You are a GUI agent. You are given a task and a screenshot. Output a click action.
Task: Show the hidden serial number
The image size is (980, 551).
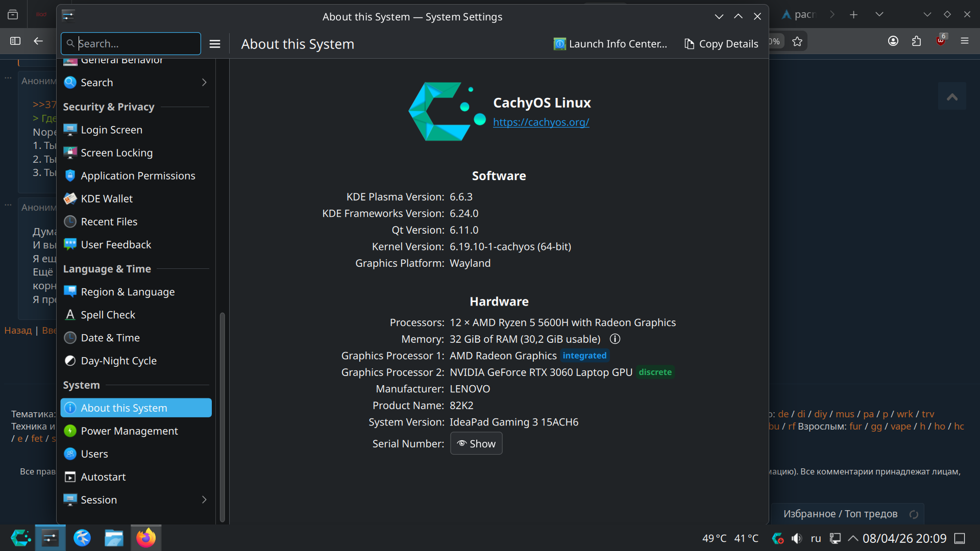(476, 443)
